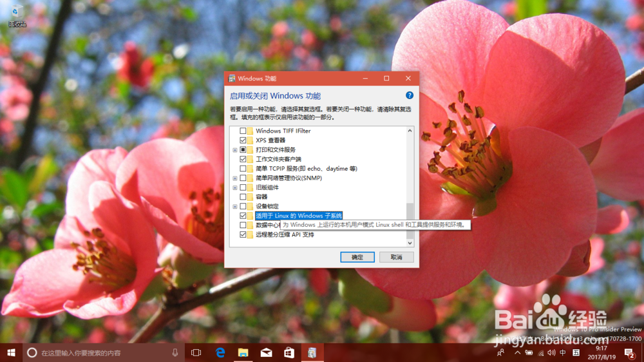Minimize the Windows 功能 dialog
The image size is (644, 362).
365,78
